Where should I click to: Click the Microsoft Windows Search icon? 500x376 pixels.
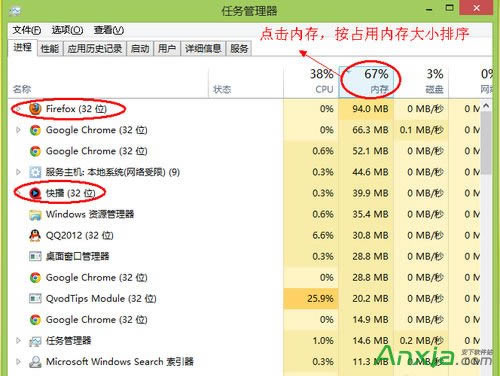tap(35, 362)
